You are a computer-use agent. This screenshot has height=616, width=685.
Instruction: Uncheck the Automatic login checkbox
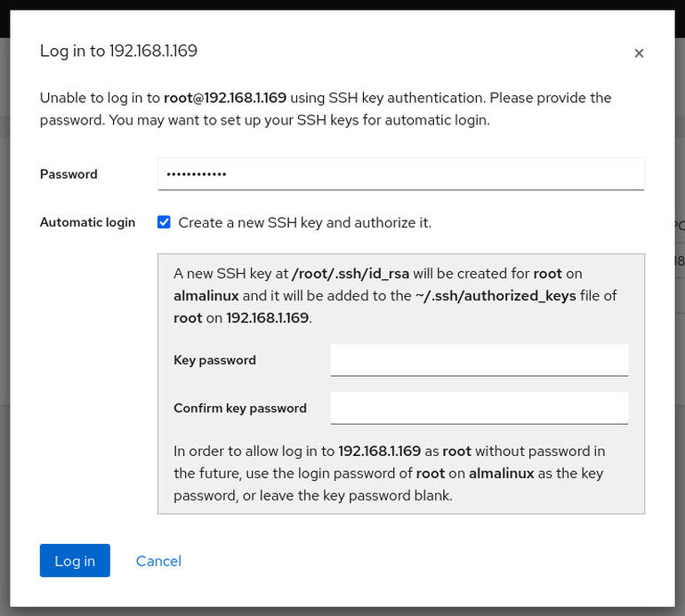coord(164,222)
